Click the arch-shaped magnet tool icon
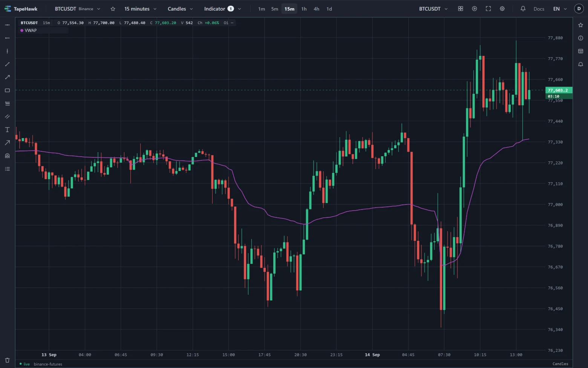Viewport: 588px width, 368px height. [x=7, y=156]
